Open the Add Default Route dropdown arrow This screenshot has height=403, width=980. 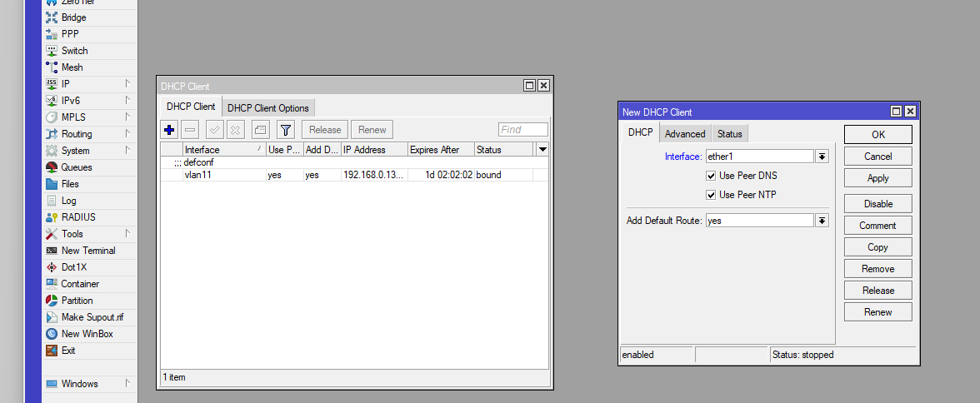(822, 221)
